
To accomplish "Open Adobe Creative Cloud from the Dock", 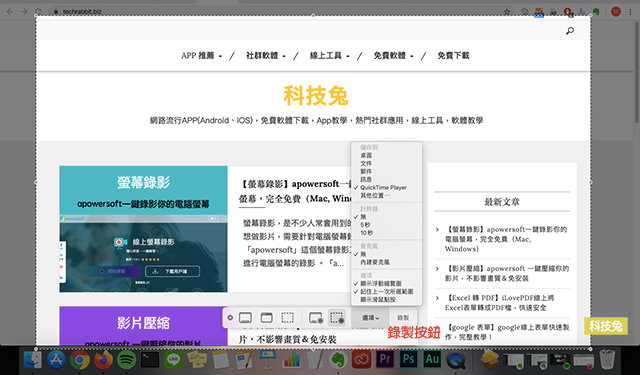I will (x=362, y=359).
